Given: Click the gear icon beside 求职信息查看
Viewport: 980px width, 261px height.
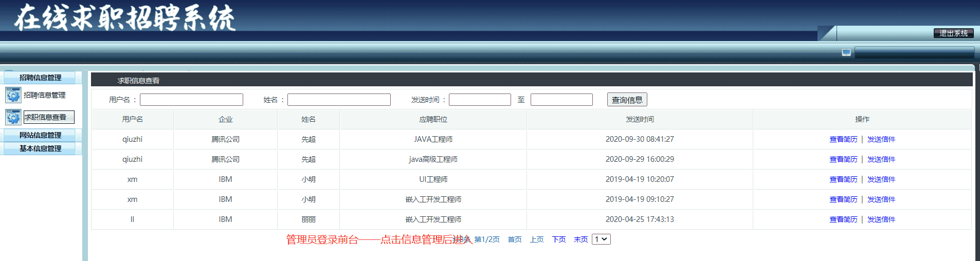Looking at the screenshot, I should (13, 117).
